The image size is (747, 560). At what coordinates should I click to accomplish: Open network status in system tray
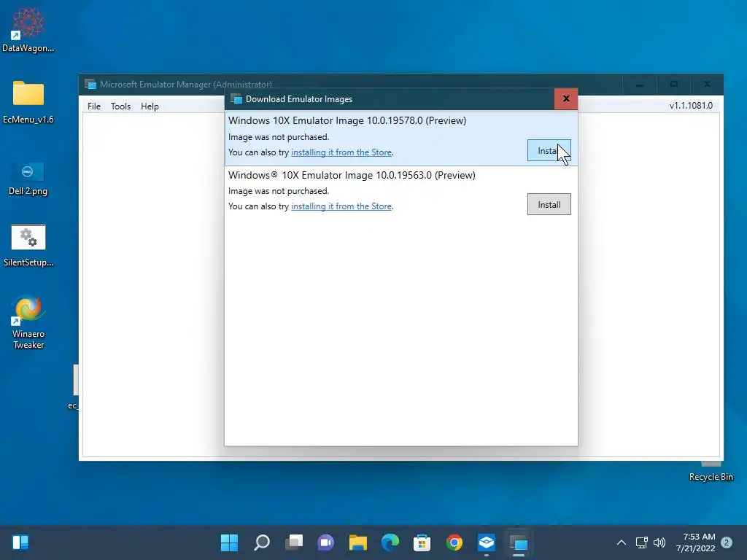(642, 542)
